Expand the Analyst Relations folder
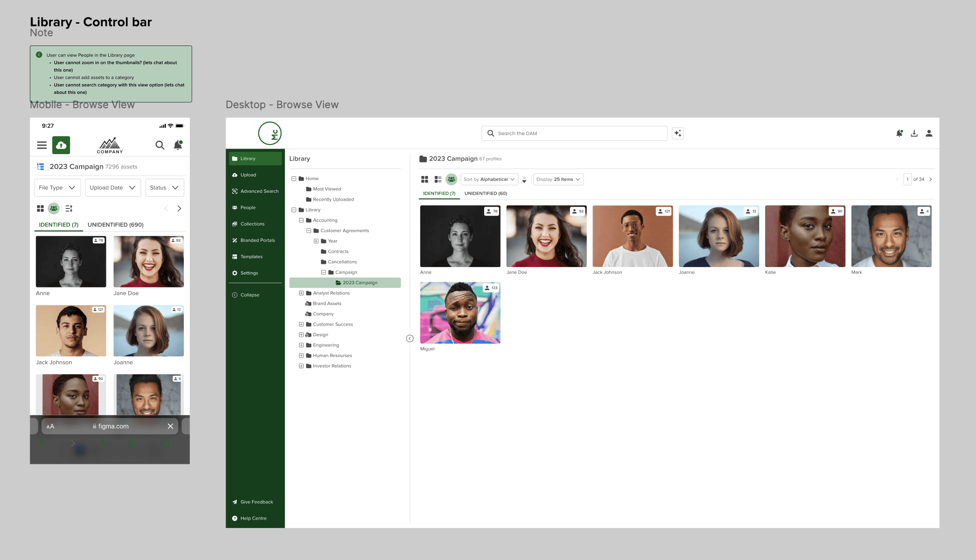 301,293
